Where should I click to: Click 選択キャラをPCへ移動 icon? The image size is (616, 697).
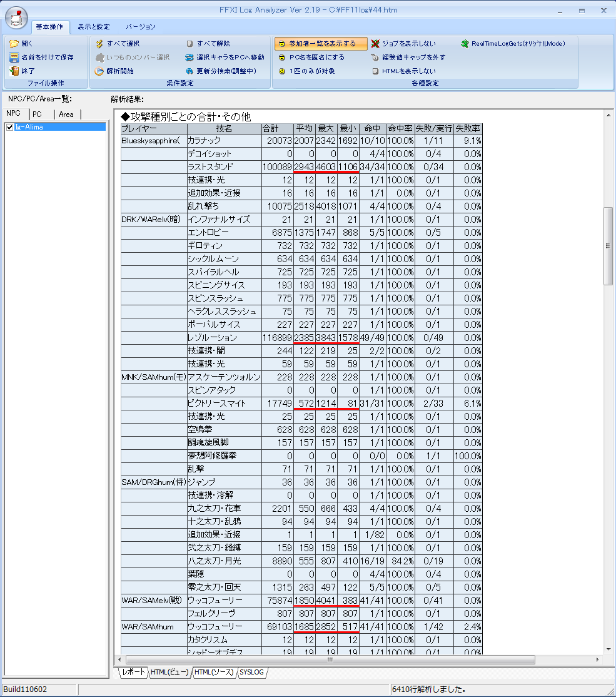pyautogui.click(x=190, y=58)
